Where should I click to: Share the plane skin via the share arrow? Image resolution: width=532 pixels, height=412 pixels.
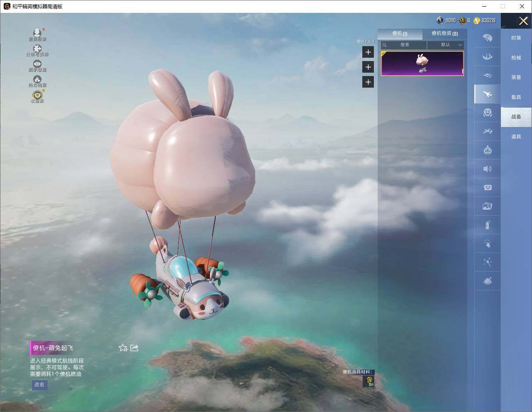coord(134,348)
